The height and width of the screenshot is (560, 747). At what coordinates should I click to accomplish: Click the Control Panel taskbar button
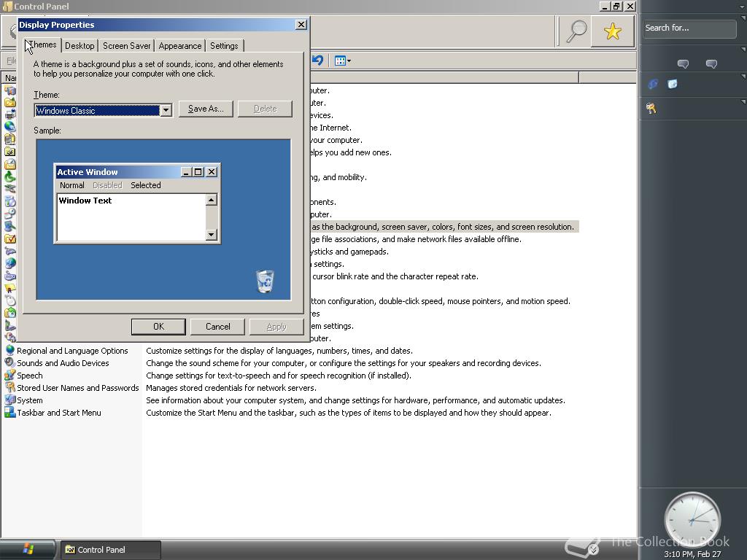tap(109, 550)
